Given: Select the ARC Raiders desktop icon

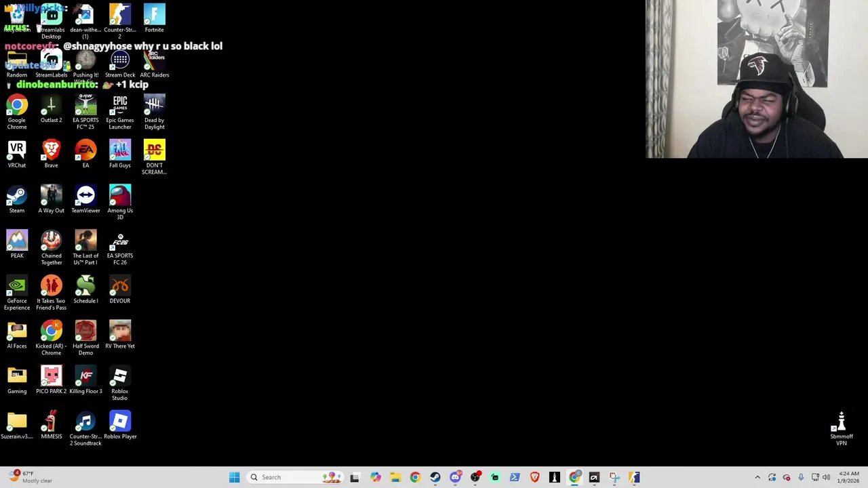Looking at the screenshot, I should pos(154,64).
